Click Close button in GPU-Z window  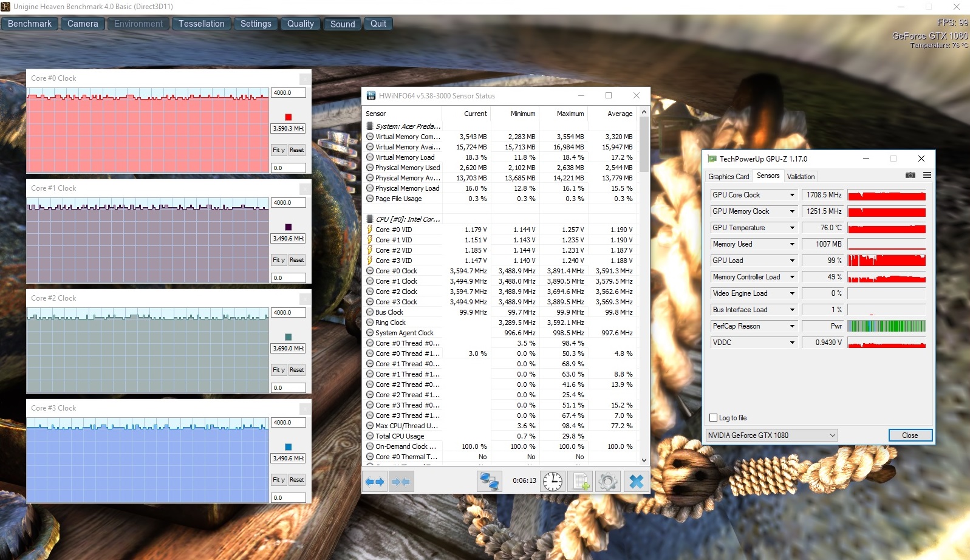(x=910, y=435)
